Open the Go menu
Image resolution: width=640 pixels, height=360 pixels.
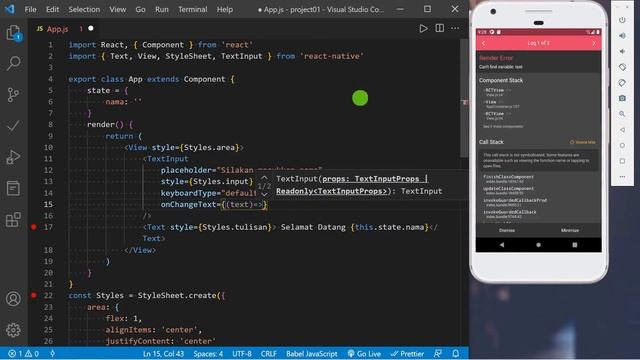click(140, 9)
